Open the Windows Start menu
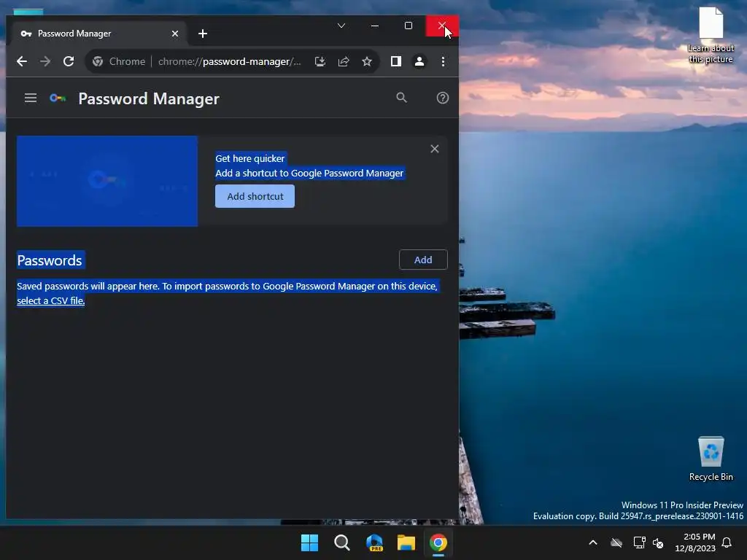The height and width of the screenshot is (560, 747). point(309,542)
